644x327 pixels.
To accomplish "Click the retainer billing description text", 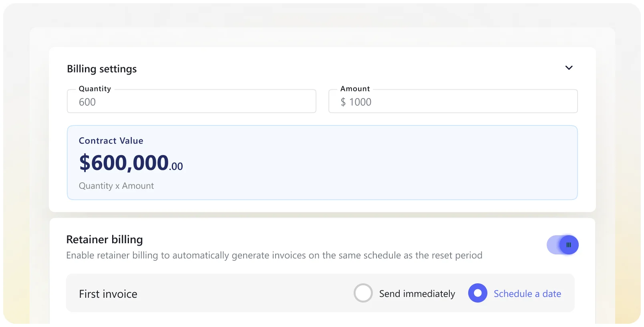I will [274, 256].
